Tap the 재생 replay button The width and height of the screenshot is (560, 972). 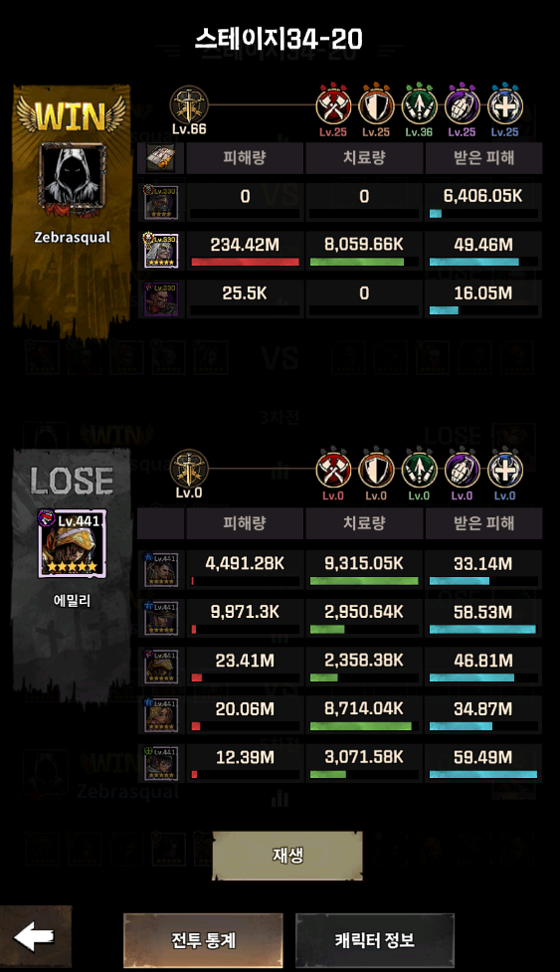[x=287, y=856]
